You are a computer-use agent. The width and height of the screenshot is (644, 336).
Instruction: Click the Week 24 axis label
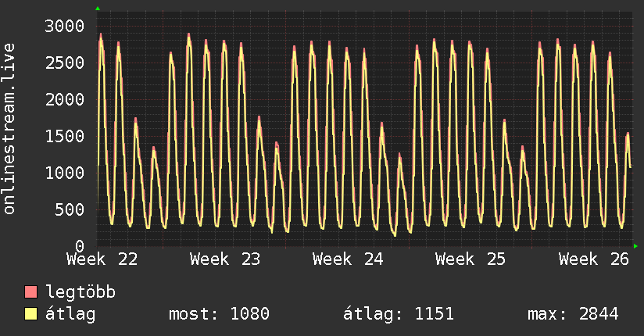pos(348,259)
